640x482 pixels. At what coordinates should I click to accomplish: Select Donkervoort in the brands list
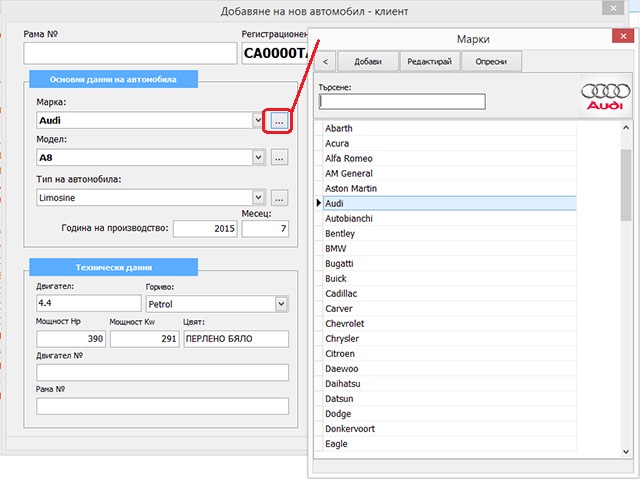450,429
